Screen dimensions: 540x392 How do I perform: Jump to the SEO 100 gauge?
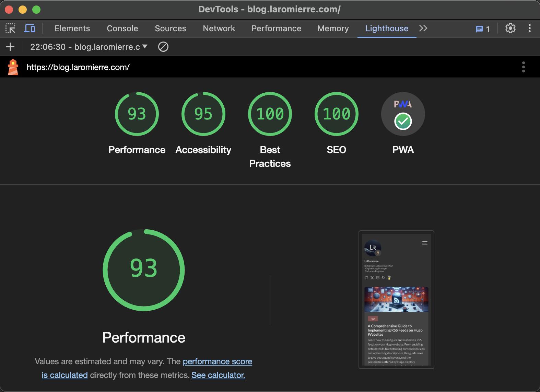click(x=337, y=114)
